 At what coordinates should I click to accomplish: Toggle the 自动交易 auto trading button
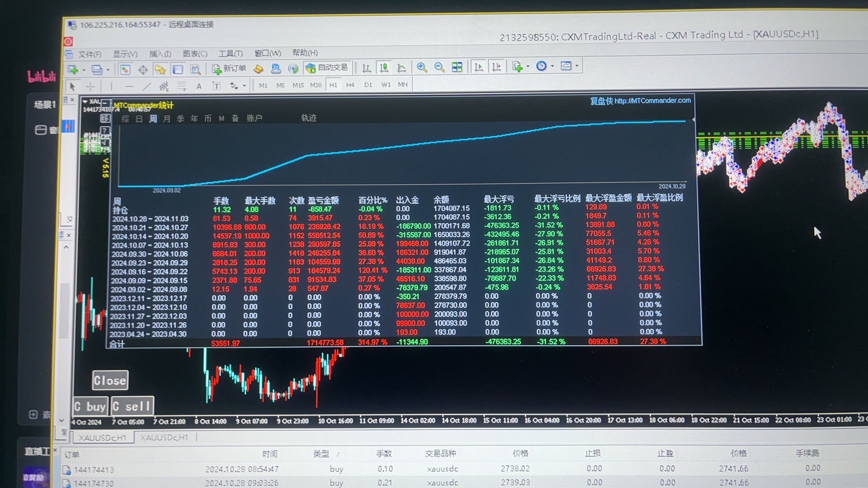[x=327, y=68]
